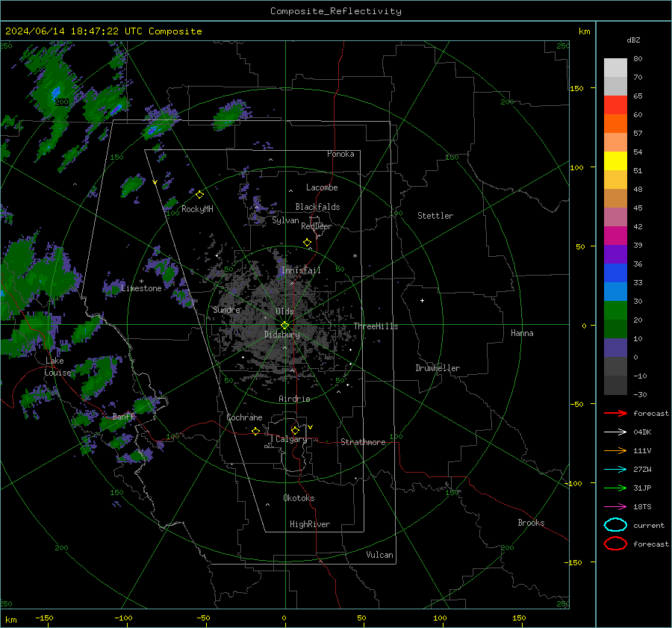Click the white 04DK arrow icon
The width and height of the screenshot is (672, 628).
point(615,432)
